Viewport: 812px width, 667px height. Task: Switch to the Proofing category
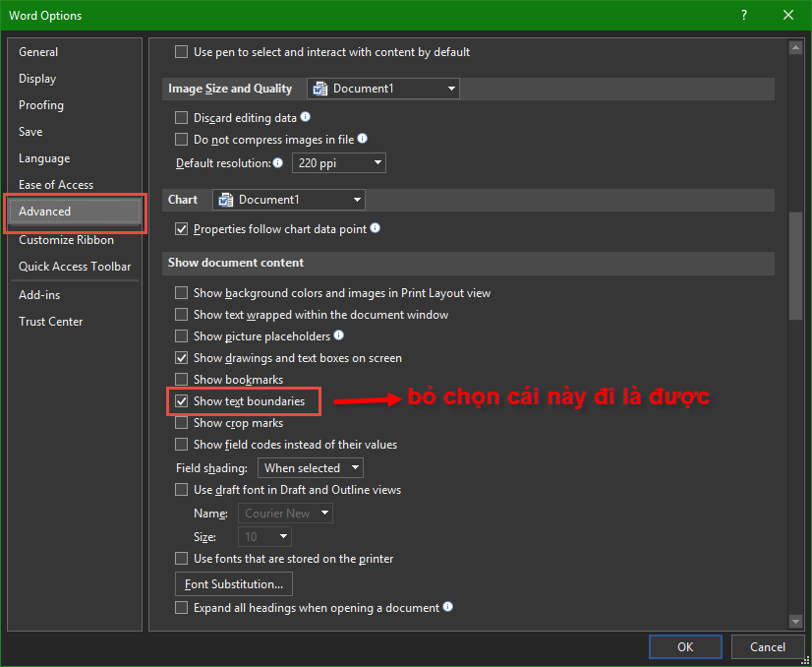[x=41, y=105]
